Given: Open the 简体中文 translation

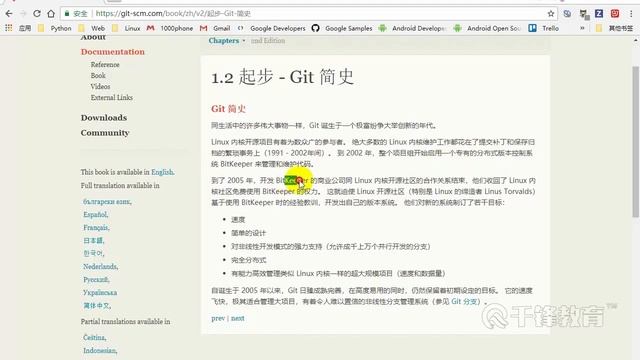Looking at the screenshot, I should click(96, 305).
